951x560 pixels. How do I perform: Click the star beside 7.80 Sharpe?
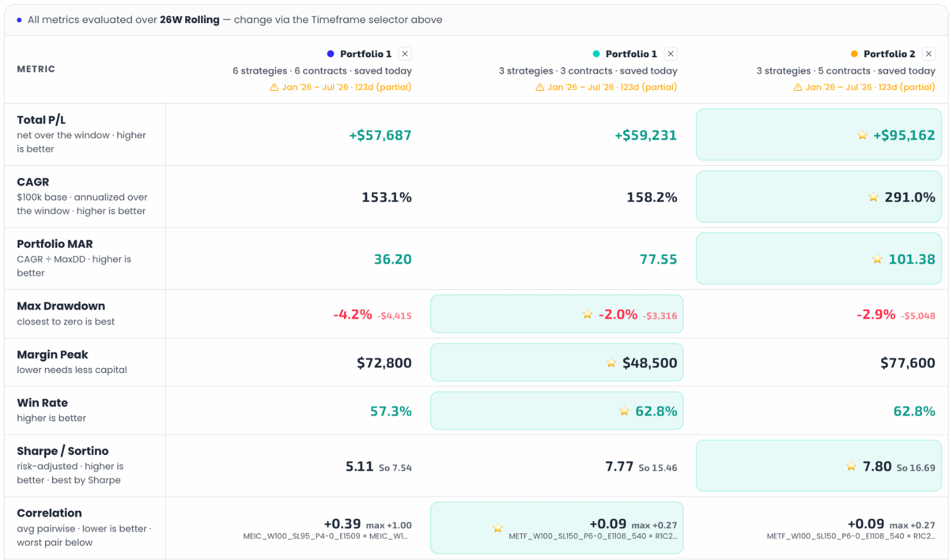851,466
